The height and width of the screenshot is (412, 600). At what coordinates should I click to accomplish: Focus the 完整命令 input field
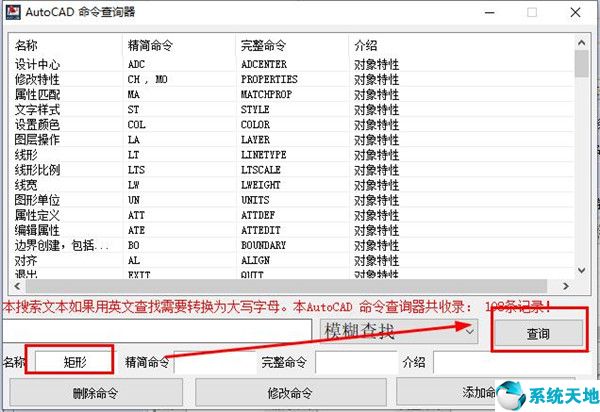356,362
